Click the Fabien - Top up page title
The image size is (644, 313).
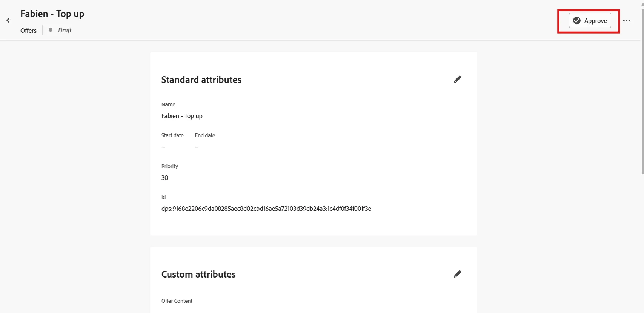[x=52, y=14]
